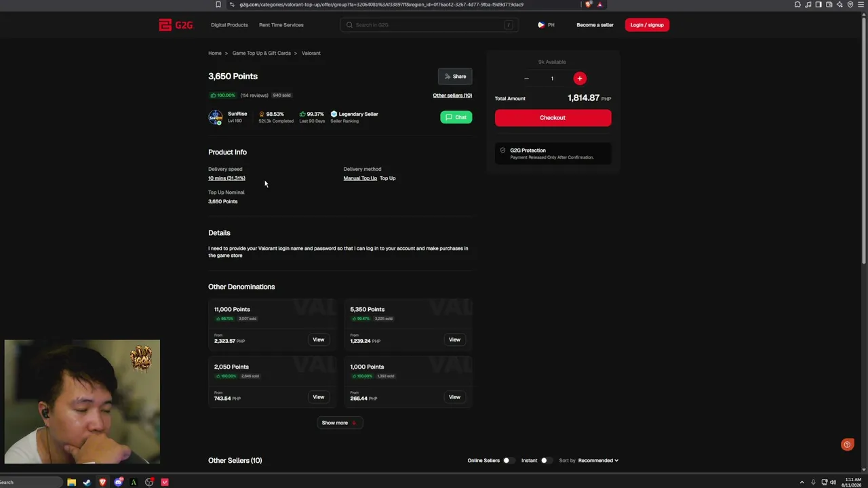Open SunRise seller avatar
868x488 pixels.
coord(216,117)
